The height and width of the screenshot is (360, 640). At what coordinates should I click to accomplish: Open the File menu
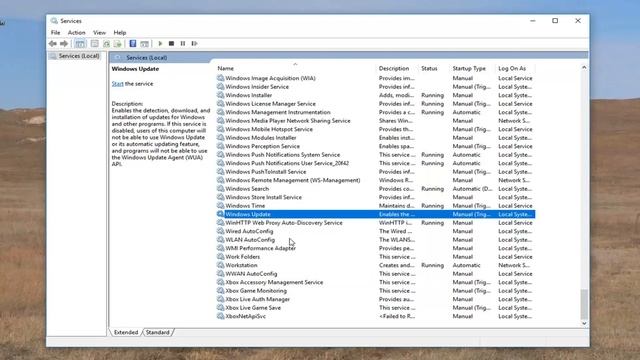(56, 33)
